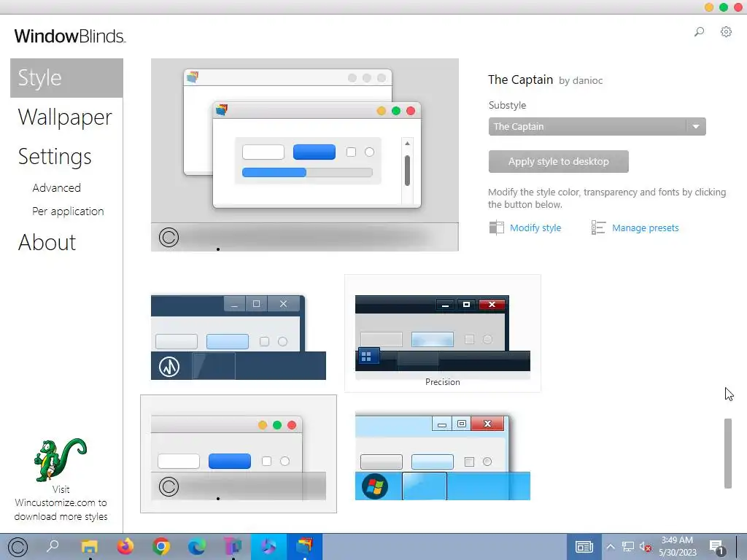Viewport: 747px width, 560px height.
Task: Select The Captain style thumbnail in list
Action: pyautogui.click(x=239, y=454)
